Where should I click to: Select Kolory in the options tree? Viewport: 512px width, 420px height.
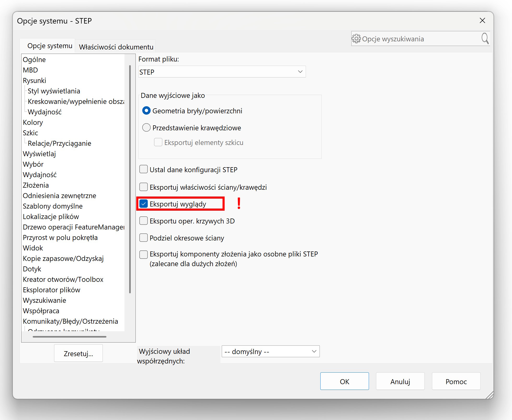point(33,122)
